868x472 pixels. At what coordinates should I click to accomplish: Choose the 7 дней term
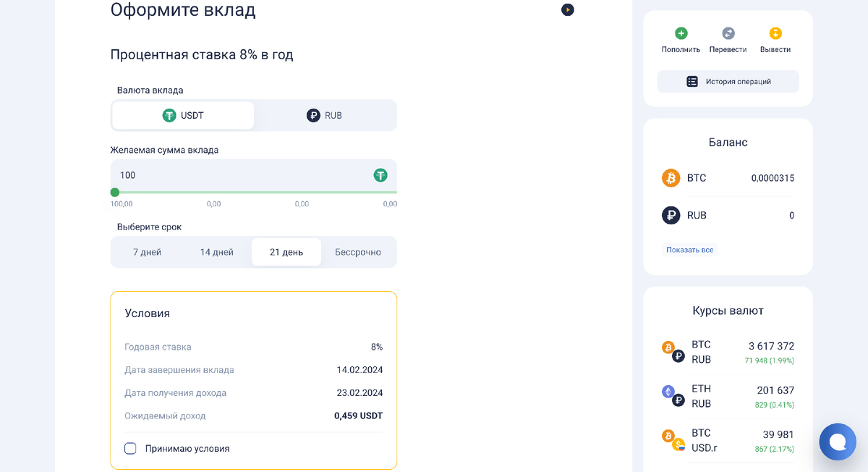147,252
